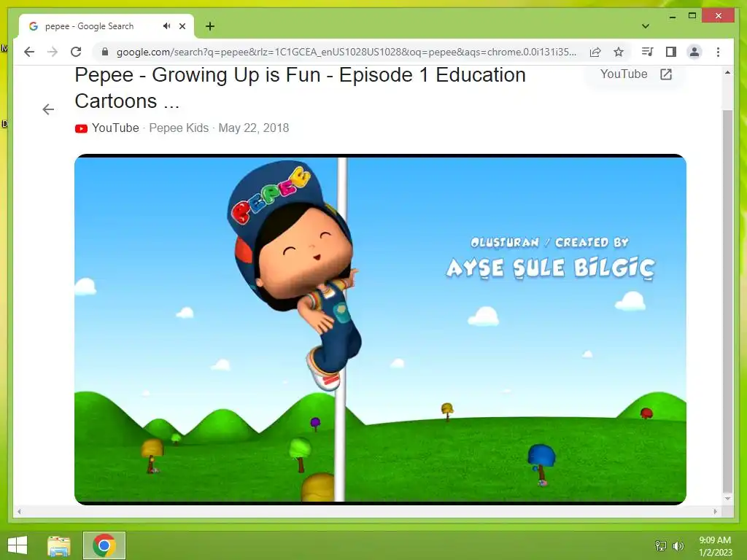Return to results with back arrow left of title
The image size is (747, 560).
click(x=48, y=109)
